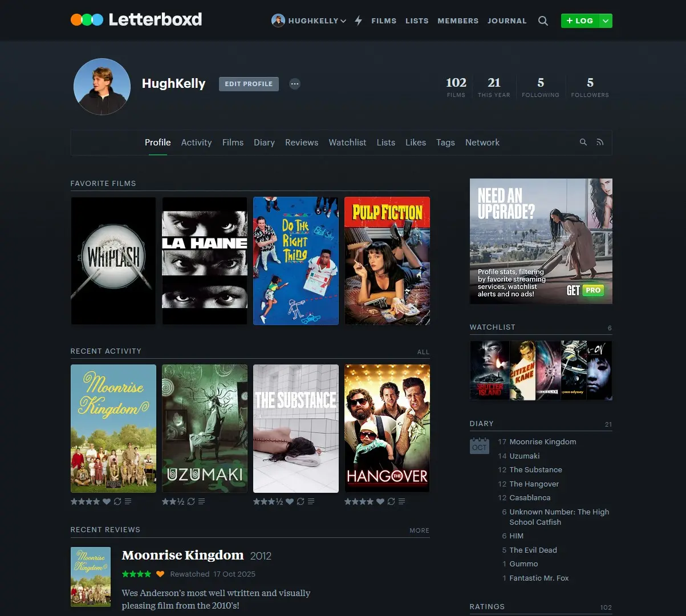Open the Shutter Island poster in Watchlist

489,371
